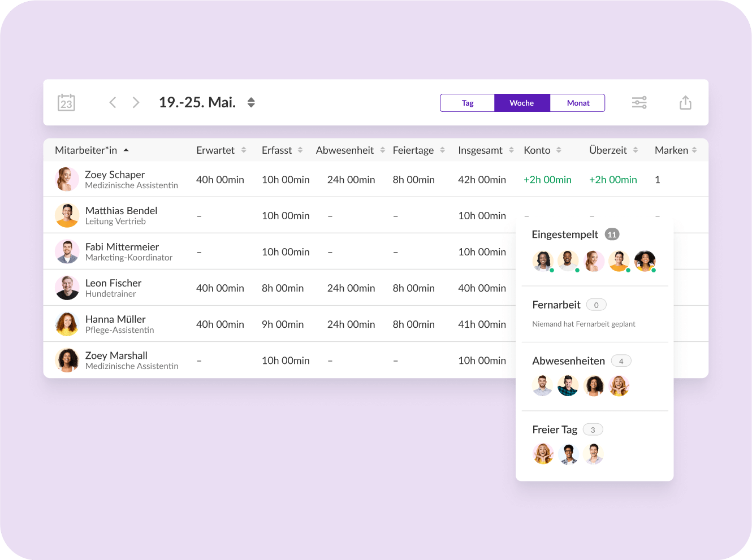Image resolution: width=752 pixels, height=560 pixels.
Task: Click the export icon top right
Action: [685, 102]
